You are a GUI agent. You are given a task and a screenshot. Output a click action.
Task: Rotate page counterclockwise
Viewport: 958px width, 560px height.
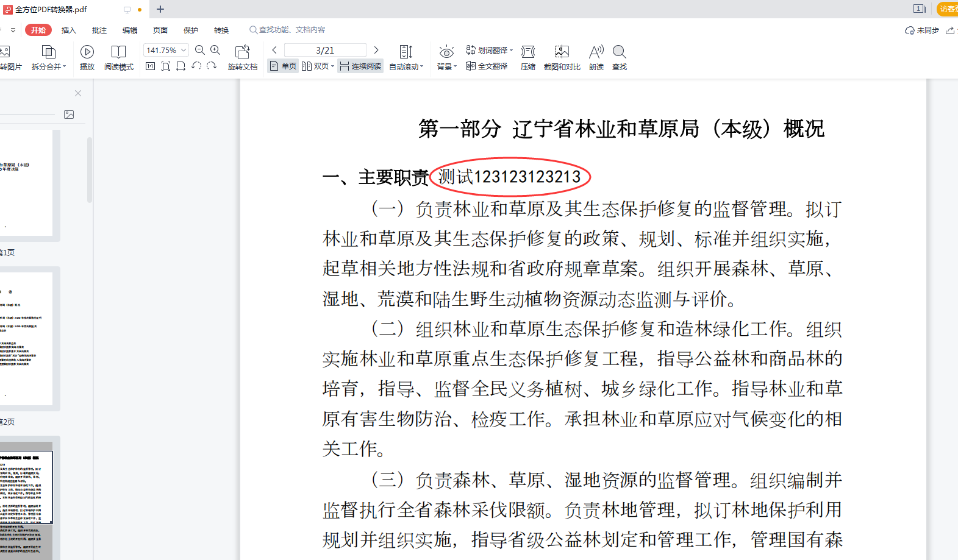tap(196, 66)
